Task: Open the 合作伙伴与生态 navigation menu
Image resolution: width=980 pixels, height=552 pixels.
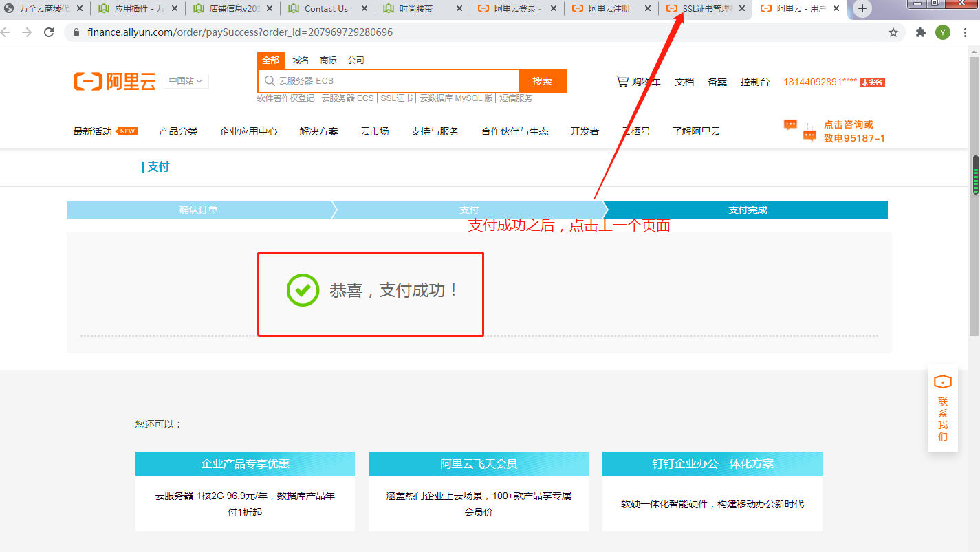Action: coord(515,131)
